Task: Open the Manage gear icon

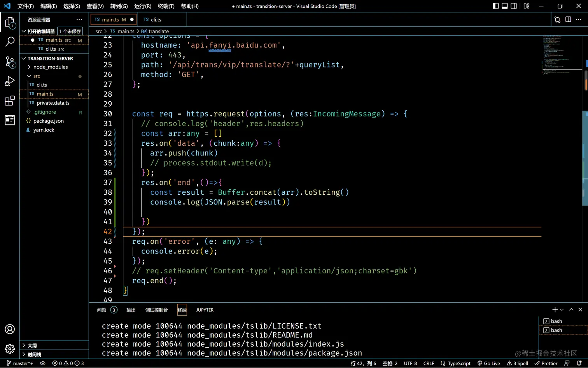Action: click(10, 349)
